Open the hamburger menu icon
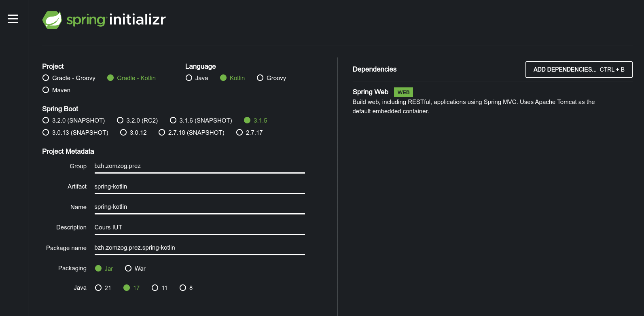This screenshot has width=644, height=316. [x=13, y=19]
